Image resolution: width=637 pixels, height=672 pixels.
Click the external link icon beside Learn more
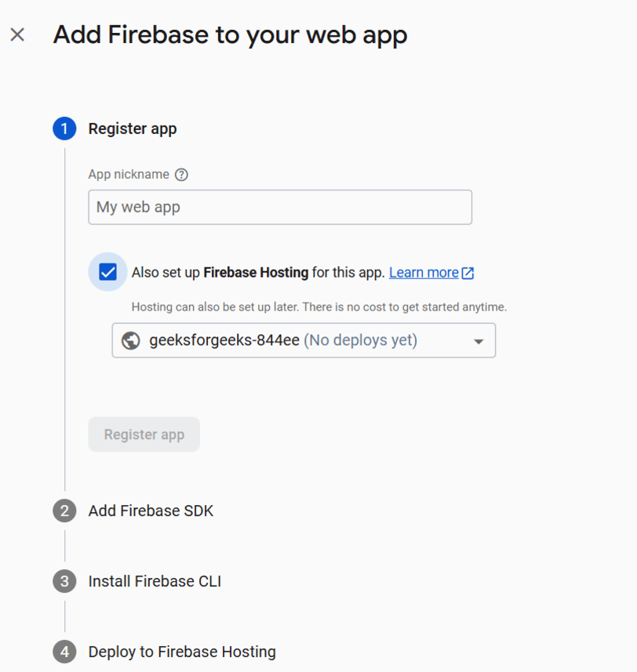coord(468,273)
